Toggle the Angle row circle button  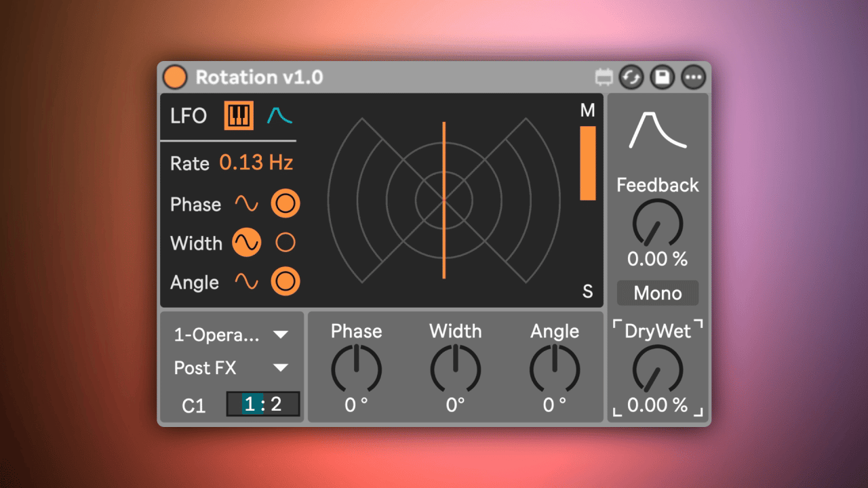click(285, 282)
